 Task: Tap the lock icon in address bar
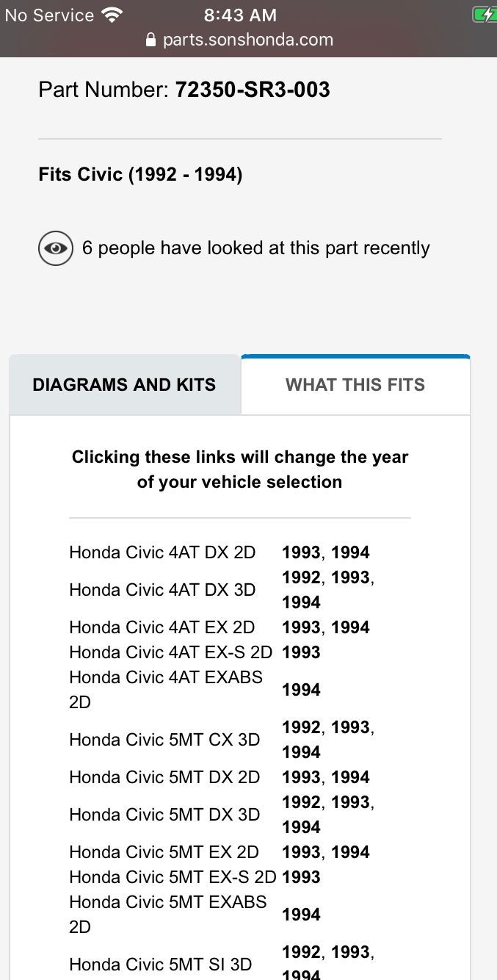pos(151,40)
